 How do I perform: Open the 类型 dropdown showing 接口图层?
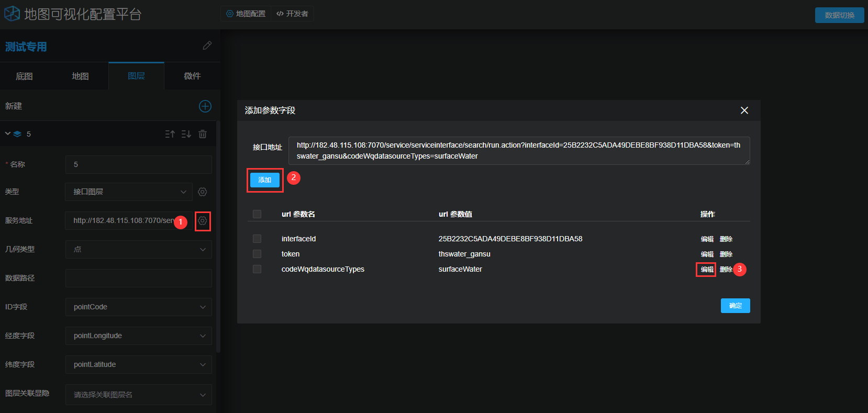coord(129,192)
